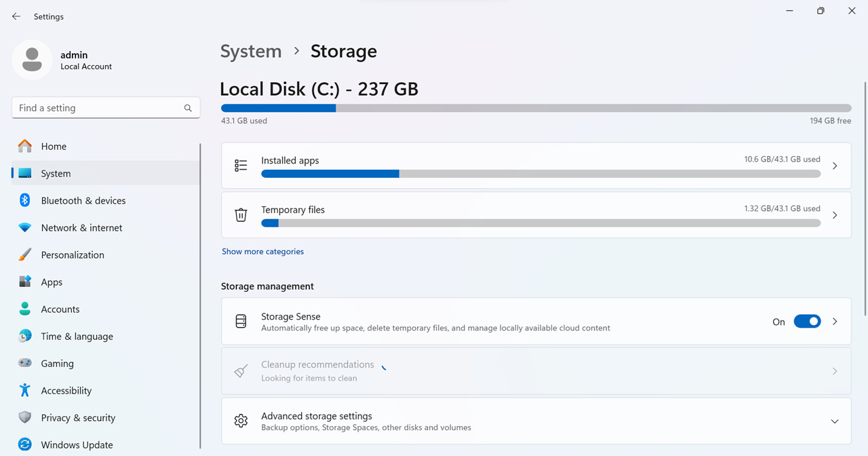Viewport: 868px width, 456px height.
Task: Open Network & internet settings
Action: click(x=106, y=227)
